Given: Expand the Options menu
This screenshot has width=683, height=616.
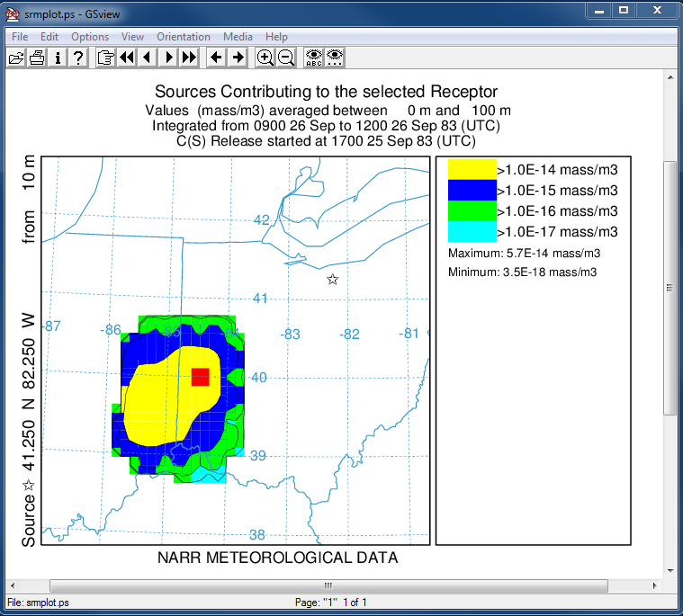Looking at the screenshot, I should pos(90,37).
